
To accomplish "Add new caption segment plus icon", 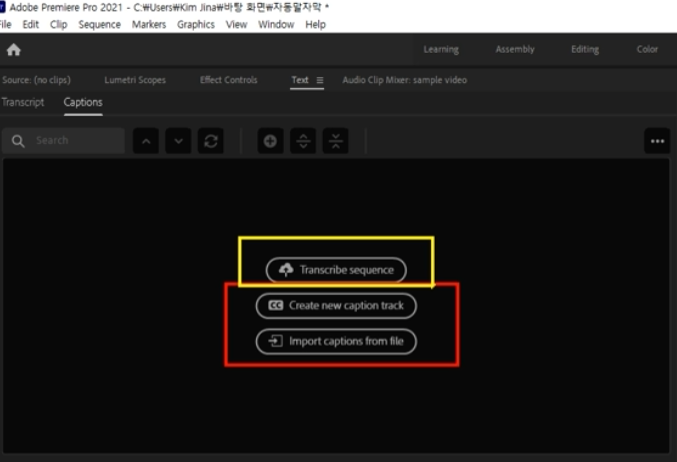I will click(270, 141).
